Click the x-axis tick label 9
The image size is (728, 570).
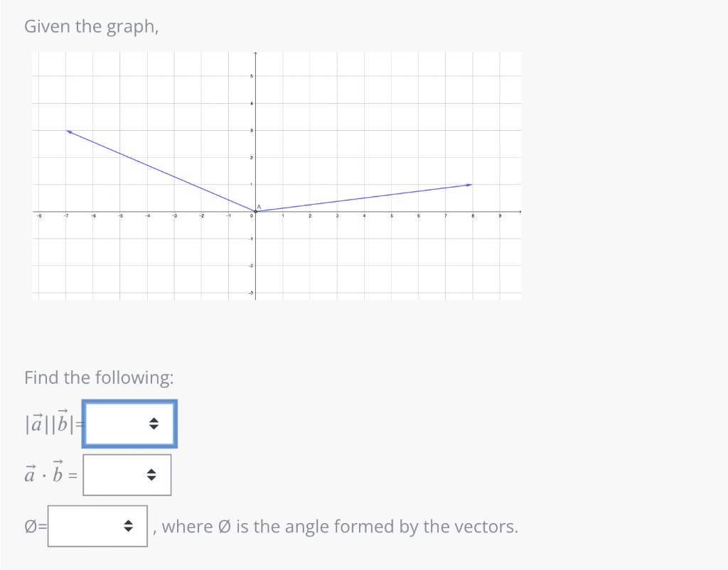[500, 216]
